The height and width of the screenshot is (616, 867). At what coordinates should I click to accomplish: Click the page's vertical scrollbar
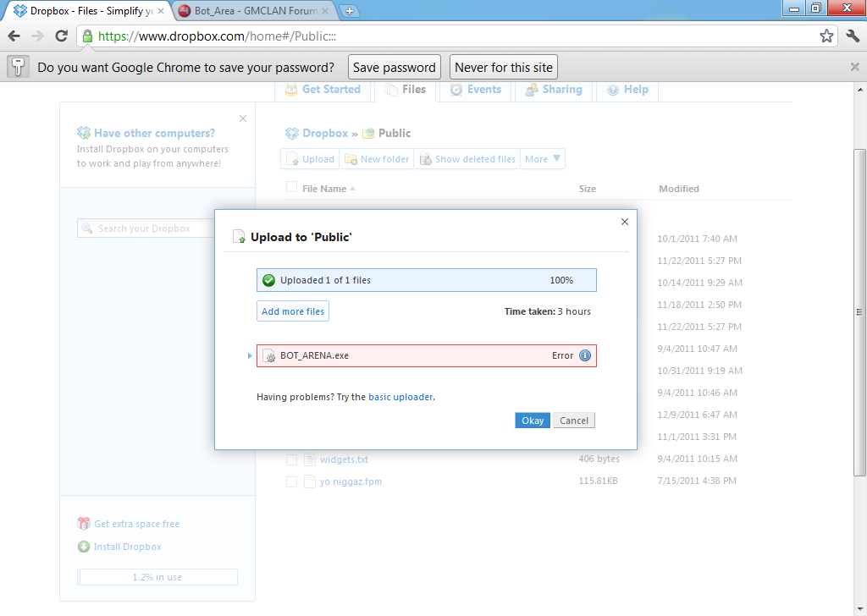point(859,311)
